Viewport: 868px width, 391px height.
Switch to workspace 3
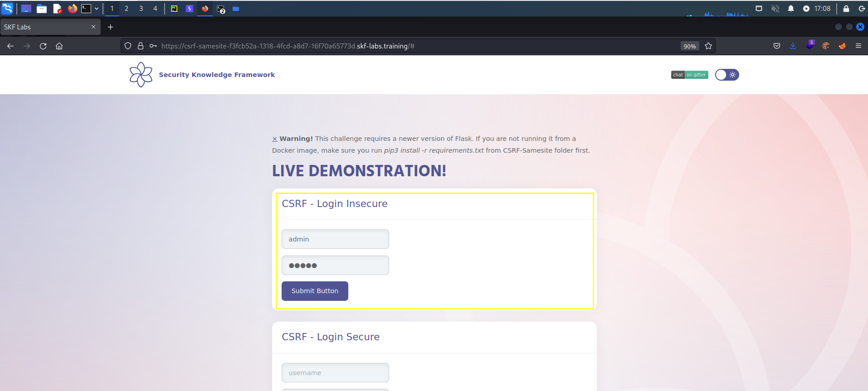pyautogui.click(x=141, y=9)
